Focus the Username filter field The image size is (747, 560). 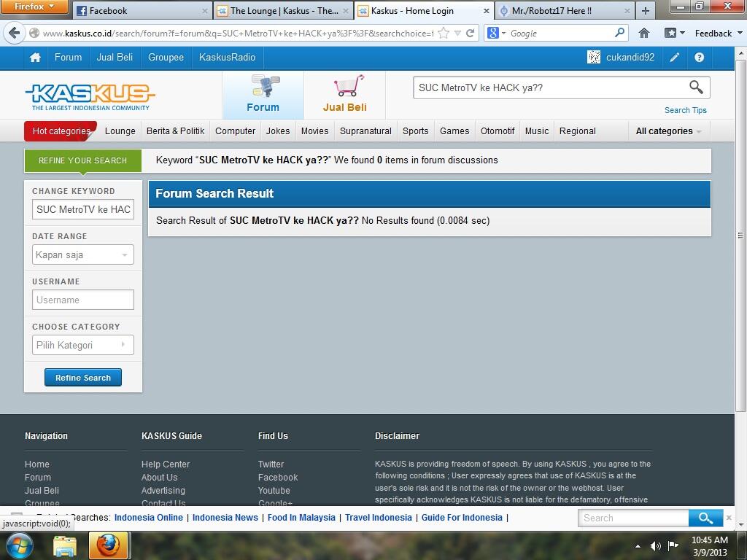83,300
